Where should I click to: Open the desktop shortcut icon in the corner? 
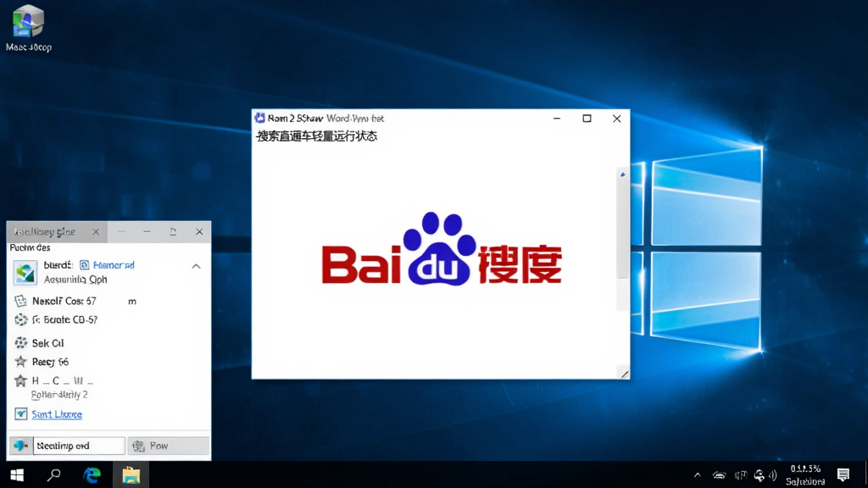(x=28, y=28)
